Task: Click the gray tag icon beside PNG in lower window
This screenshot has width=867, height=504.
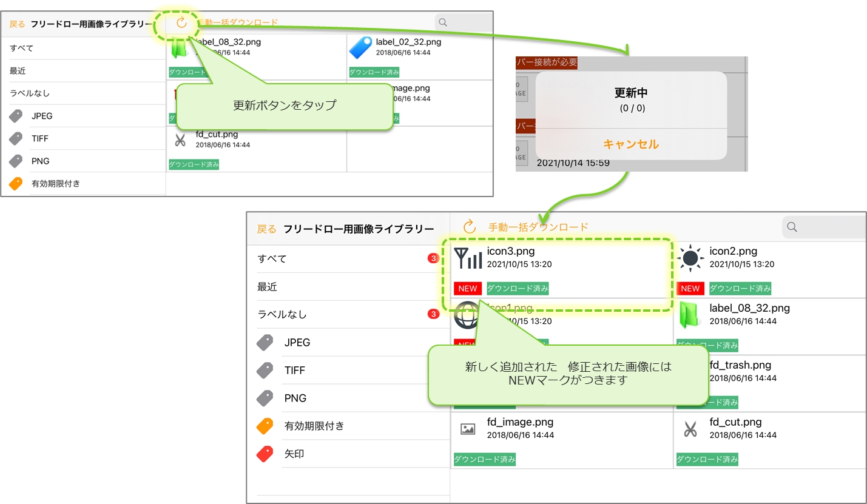Action: tap(265, 398)
